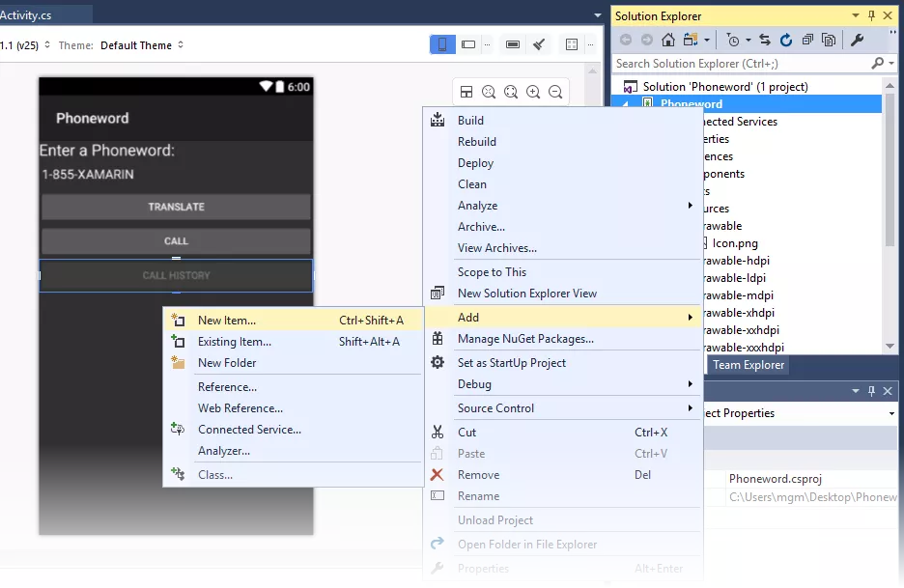
Task: Select New Item from Add submenu
Action: 294,320
